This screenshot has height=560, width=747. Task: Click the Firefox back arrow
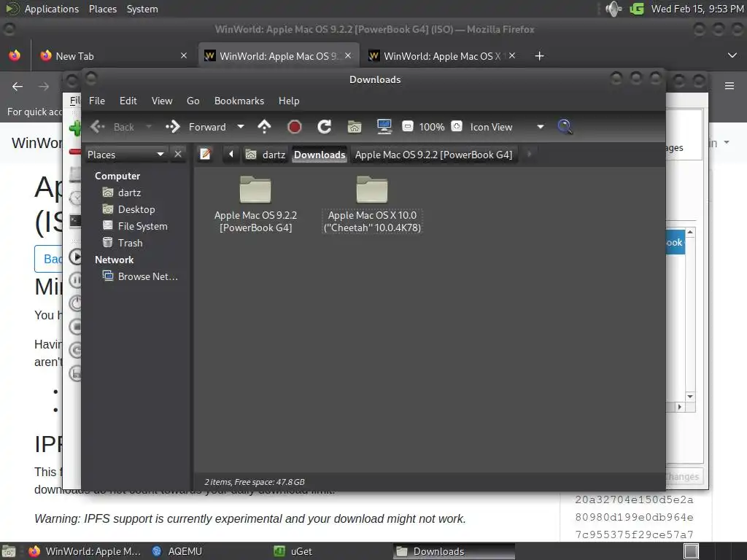click(18, 86)
